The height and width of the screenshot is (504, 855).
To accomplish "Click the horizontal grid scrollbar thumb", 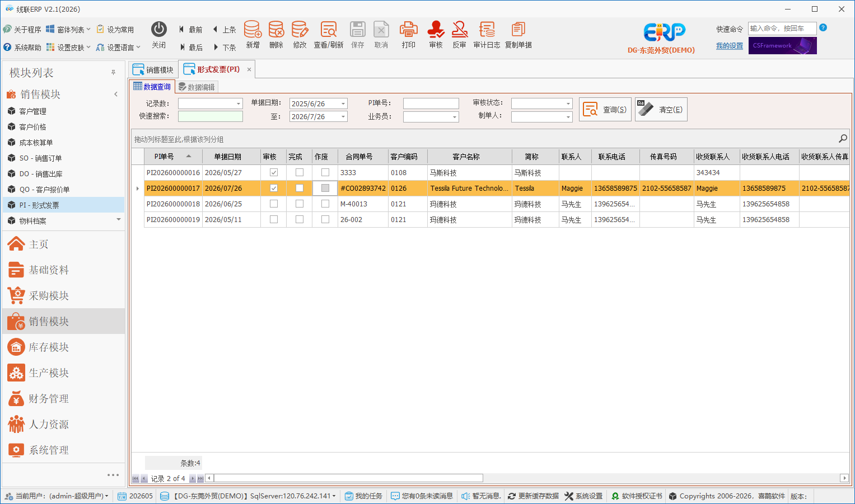I will click(x=348, y=478).
